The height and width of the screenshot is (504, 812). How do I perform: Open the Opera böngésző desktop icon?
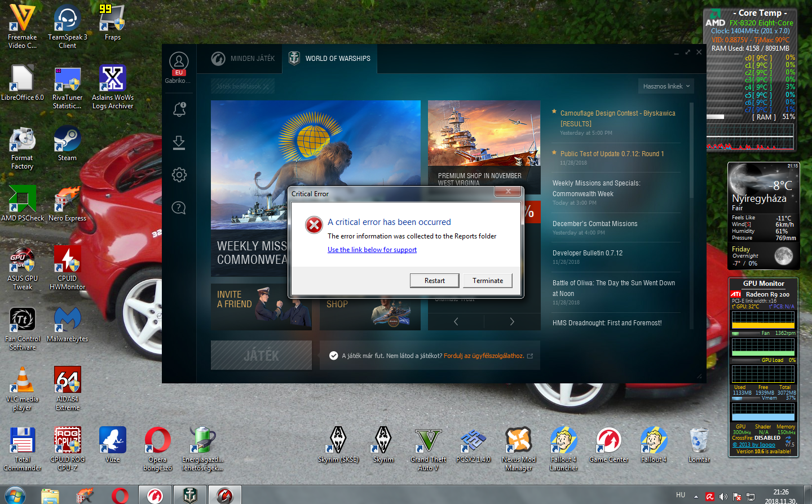[158, 449]
